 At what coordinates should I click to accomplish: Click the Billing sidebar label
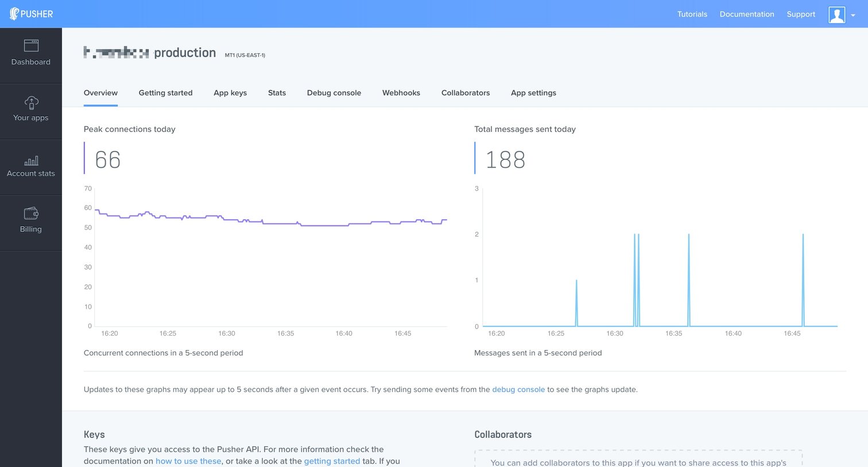(31, 229)
